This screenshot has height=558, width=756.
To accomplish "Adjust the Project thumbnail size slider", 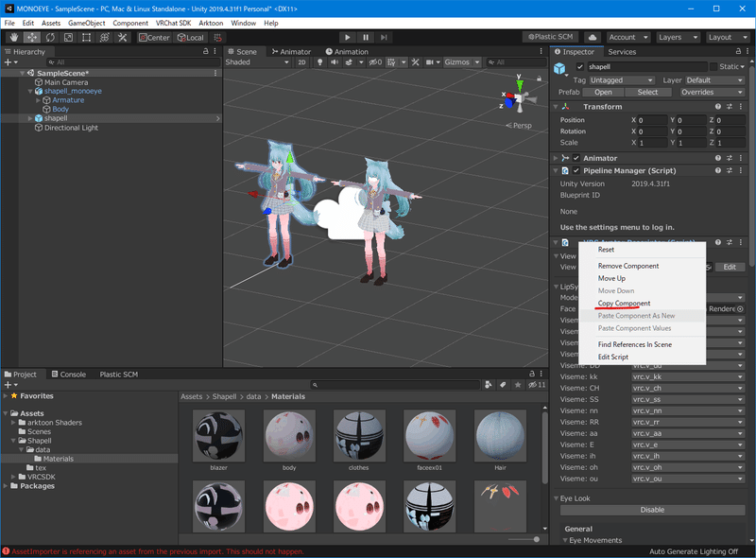I will [536, 539].
